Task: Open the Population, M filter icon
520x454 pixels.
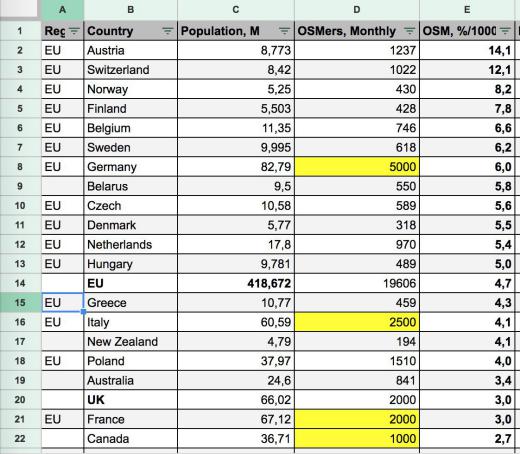Action: (284, 31)
